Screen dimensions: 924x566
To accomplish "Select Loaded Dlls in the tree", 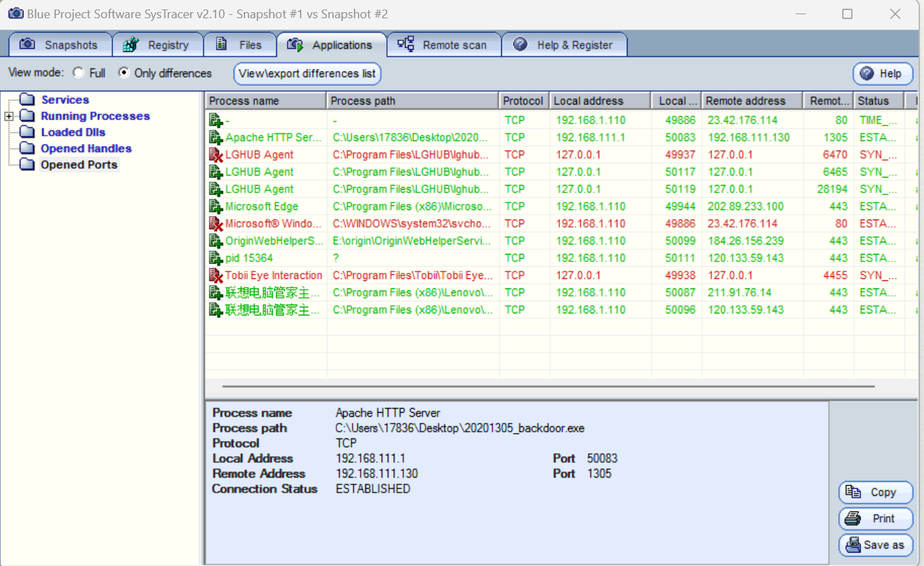I will pos(73,132).
